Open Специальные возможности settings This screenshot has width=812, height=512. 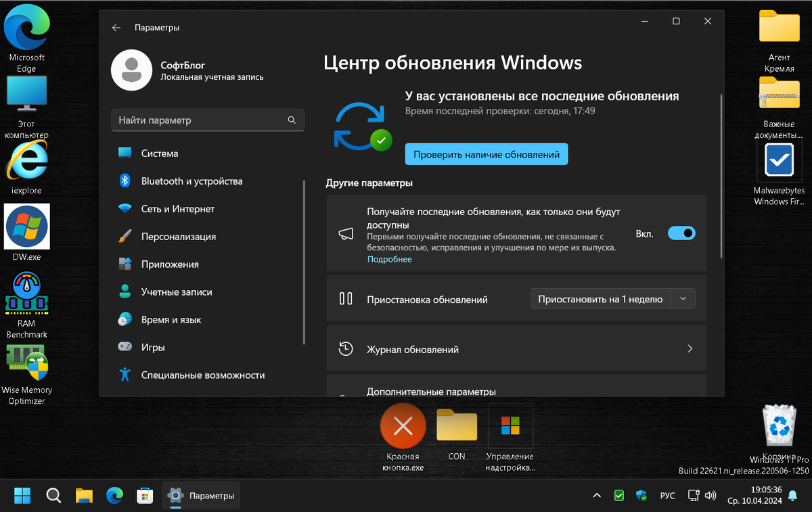[207, 375]
